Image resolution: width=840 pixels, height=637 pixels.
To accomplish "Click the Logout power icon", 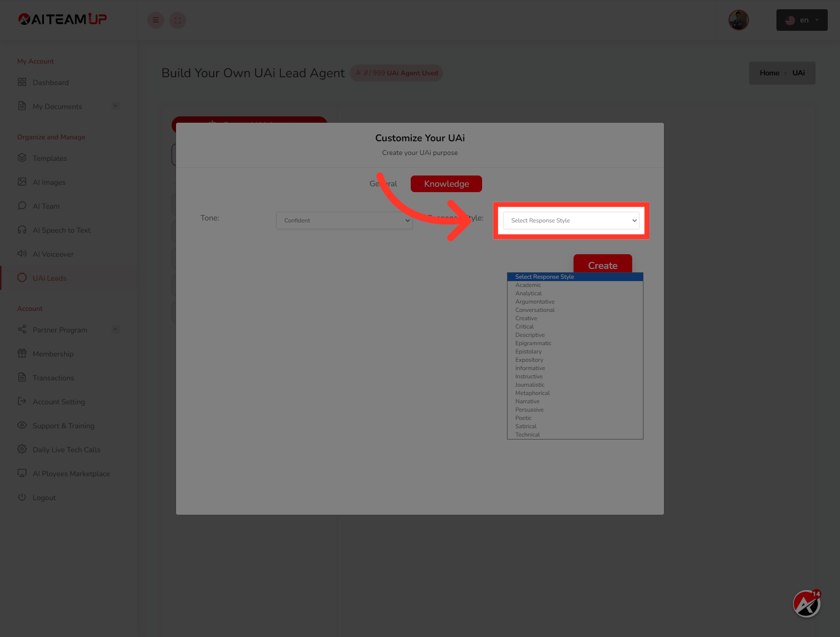I will [x=22, y=497].
